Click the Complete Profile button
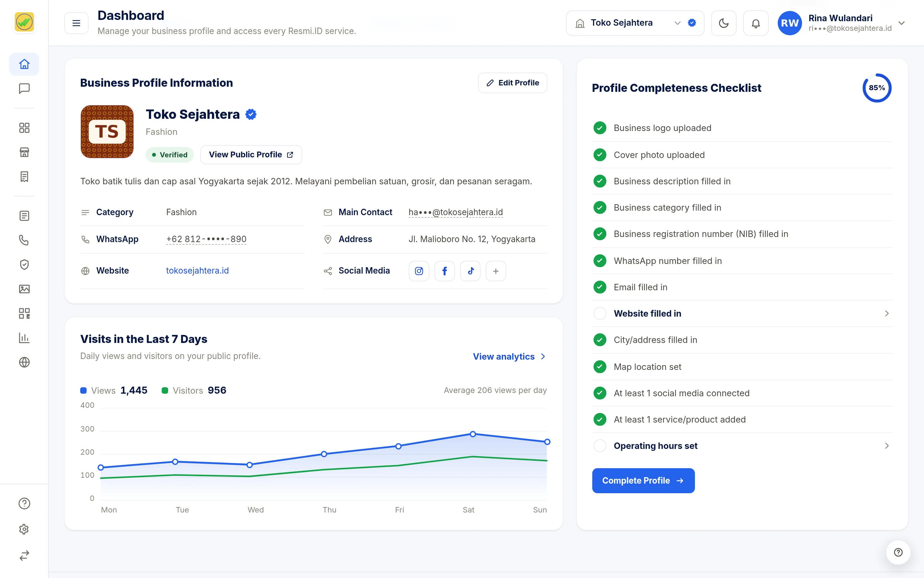The width and height of the screenshot is (924, 578). click(643, 480)
